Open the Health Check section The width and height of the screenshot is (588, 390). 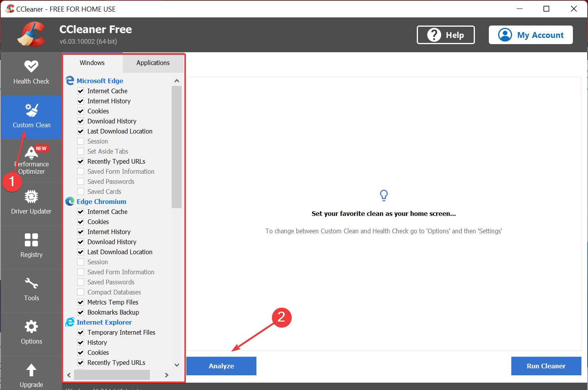tap(31, 74)
